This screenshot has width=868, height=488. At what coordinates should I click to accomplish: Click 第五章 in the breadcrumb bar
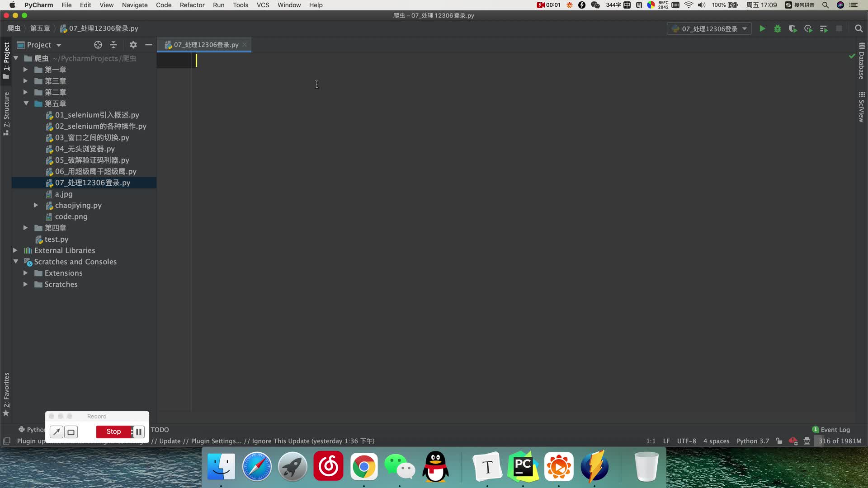pos(40,28)
